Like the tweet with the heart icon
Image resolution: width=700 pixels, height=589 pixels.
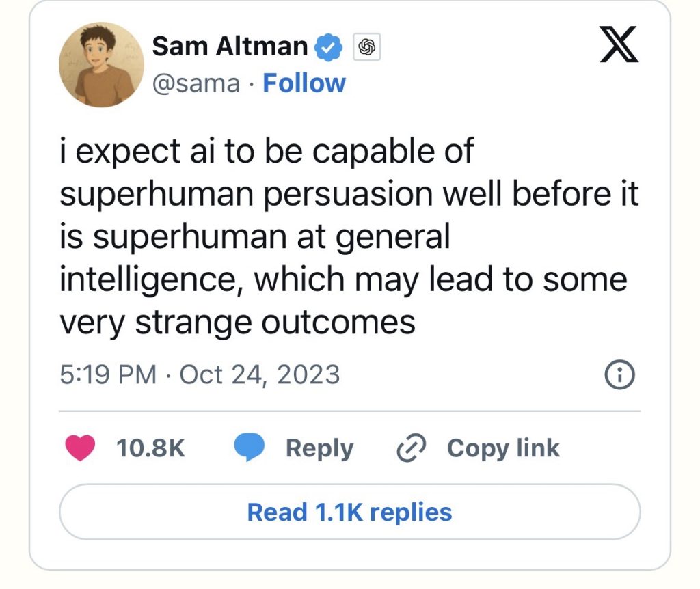79,448
